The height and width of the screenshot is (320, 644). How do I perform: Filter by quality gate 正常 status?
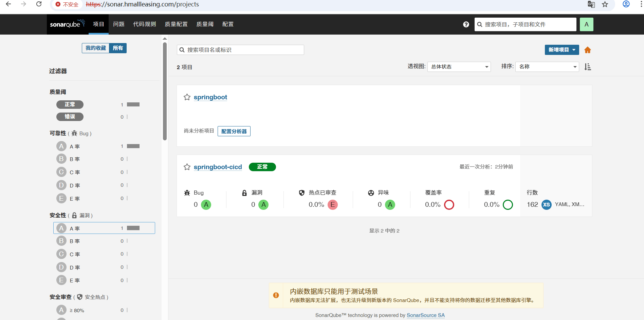[x=70, y=104]
